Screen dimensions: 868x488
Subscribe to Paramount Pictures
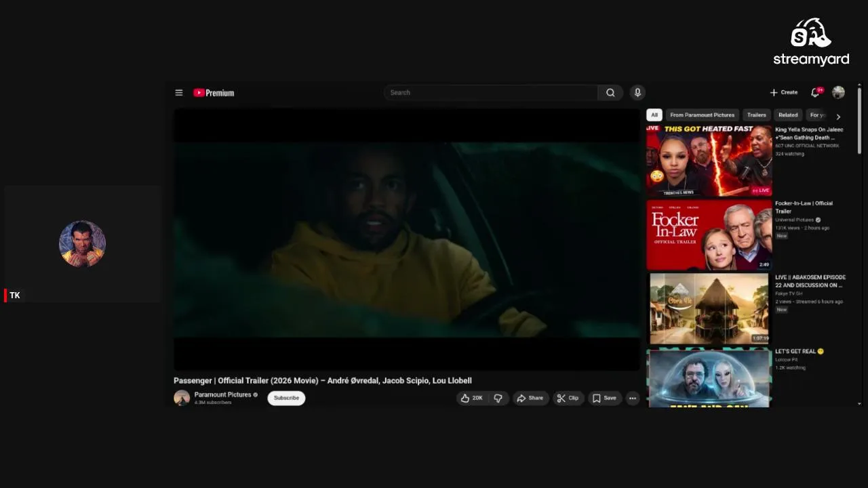(x=286, y=398)
